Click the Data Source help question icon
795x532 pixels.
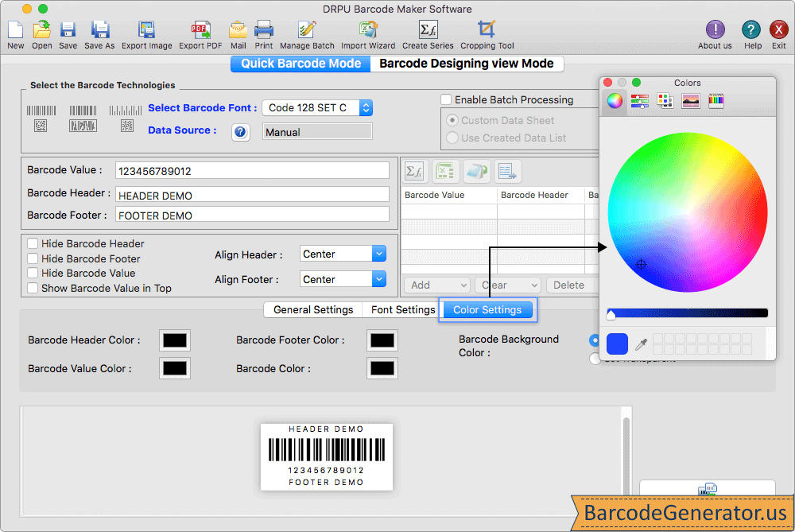[x=240, y=132]
